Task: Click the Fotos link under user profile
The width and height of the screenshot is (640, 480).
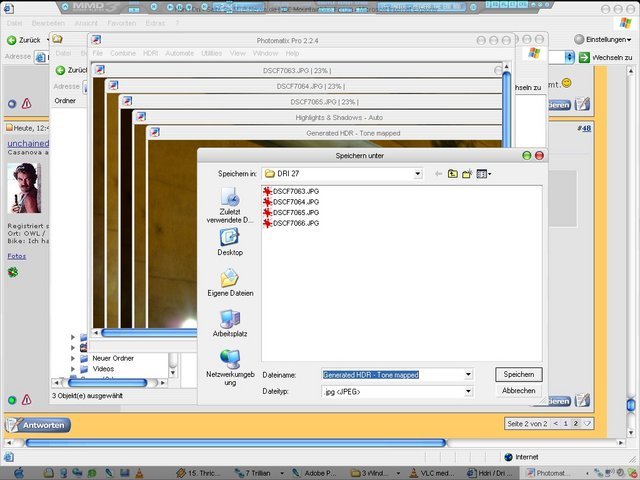Action: 17,256
